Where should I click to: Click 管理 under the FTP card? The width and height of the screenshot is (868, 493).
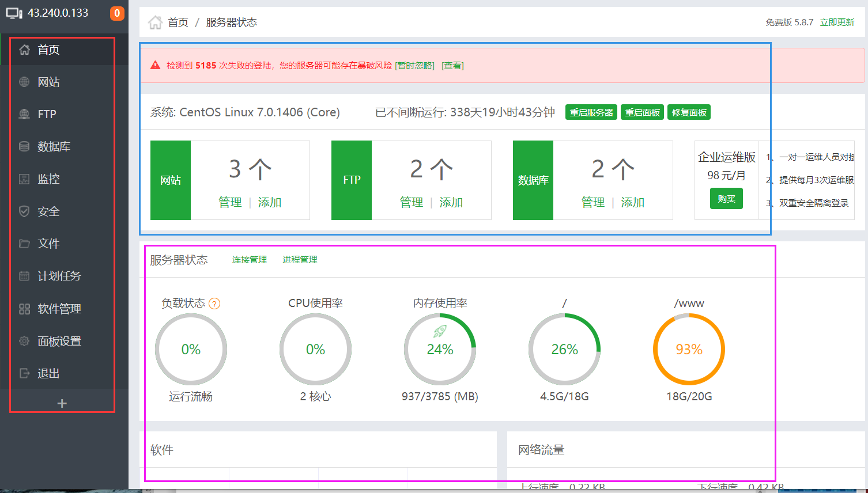[412, 202]
